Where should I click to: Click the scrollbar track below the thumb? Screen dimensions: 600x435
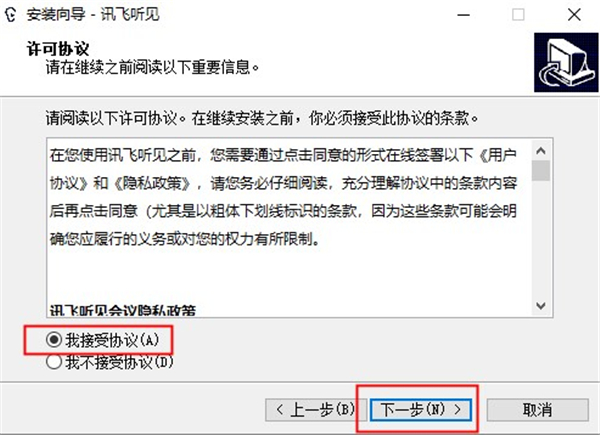(x=541, y=237)
